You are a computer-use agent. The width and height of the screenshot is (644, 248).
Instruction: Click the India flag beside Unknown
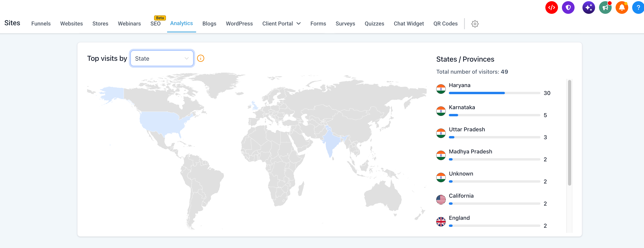pyautogui.click(x=441, y=178)
